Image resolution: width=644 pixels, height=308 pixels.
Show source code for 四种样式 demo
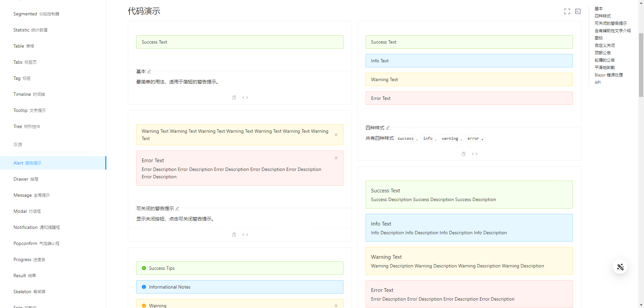[x=475, y=154]
